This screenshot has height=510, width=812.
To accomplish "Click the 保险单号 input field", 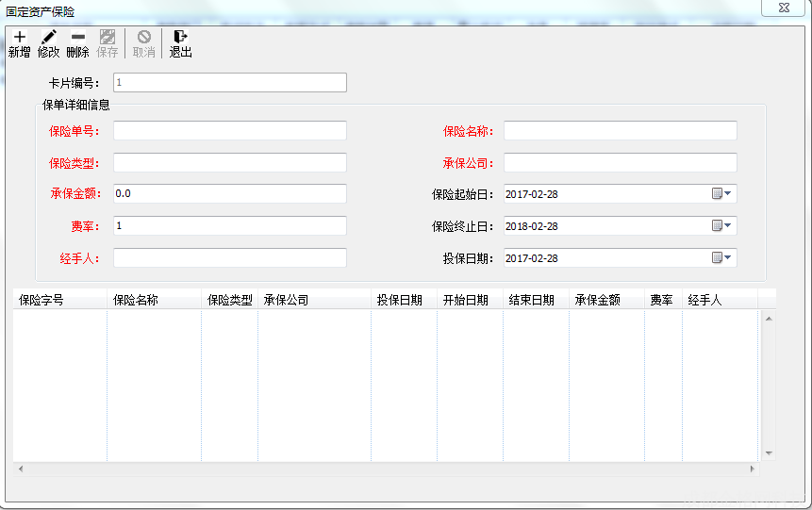I will [x=230, y=131].
